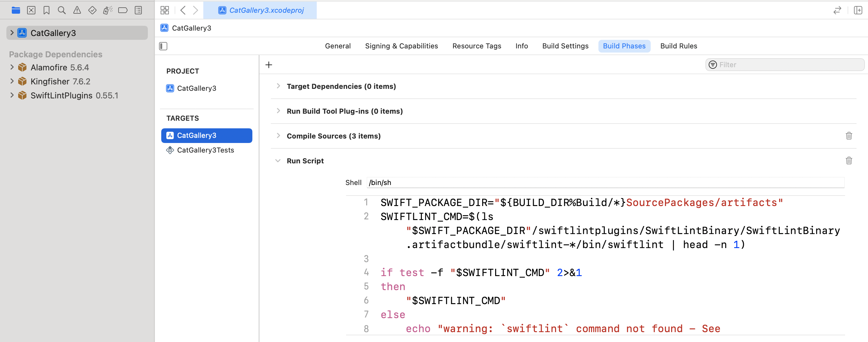Expand the SwiftLintPlugins 0.55.1 package
868x342 pixels.
tap(12, 95)
